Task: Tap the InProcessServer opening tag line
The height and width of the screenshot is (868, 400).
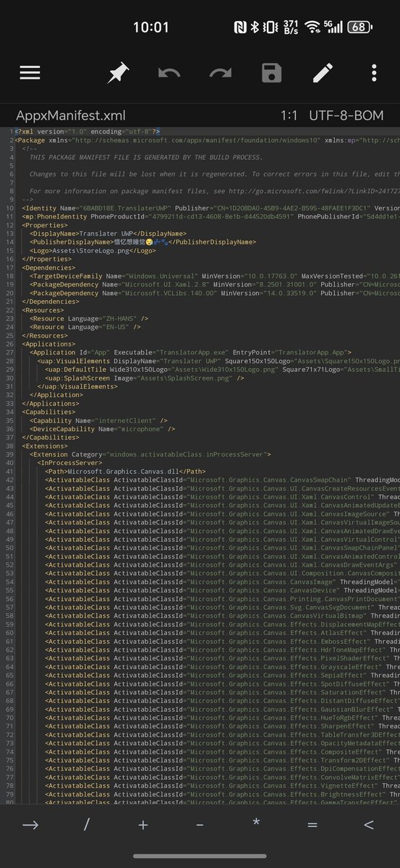Action: pyautogui.click(x=70, y=462)
